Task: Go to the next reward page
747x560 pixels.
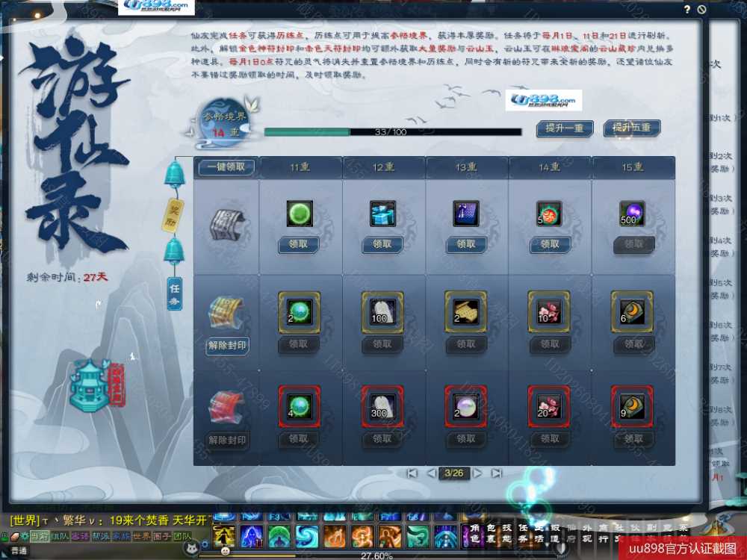Action: tap(477, 473)
